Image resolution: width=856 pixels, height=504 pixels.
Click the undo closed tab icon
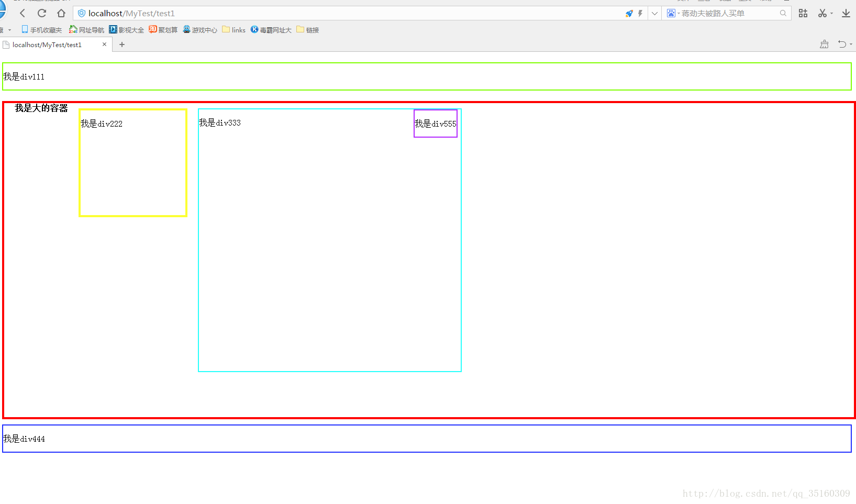(x=842, y=44)
